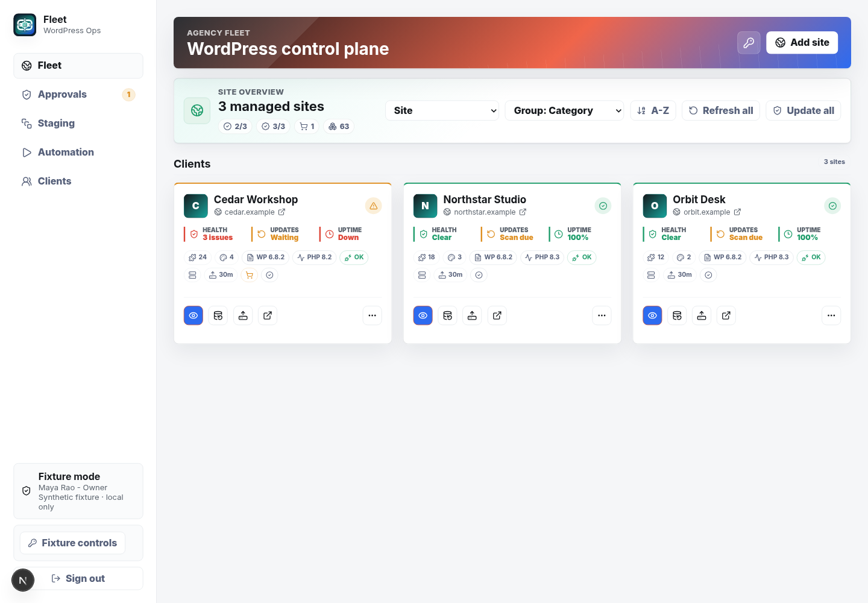Image resolution: width=868 pixels, height=603 pixels.
Task: Click the warning status icon on Cedar Workshop
Action: coord(374,206)
